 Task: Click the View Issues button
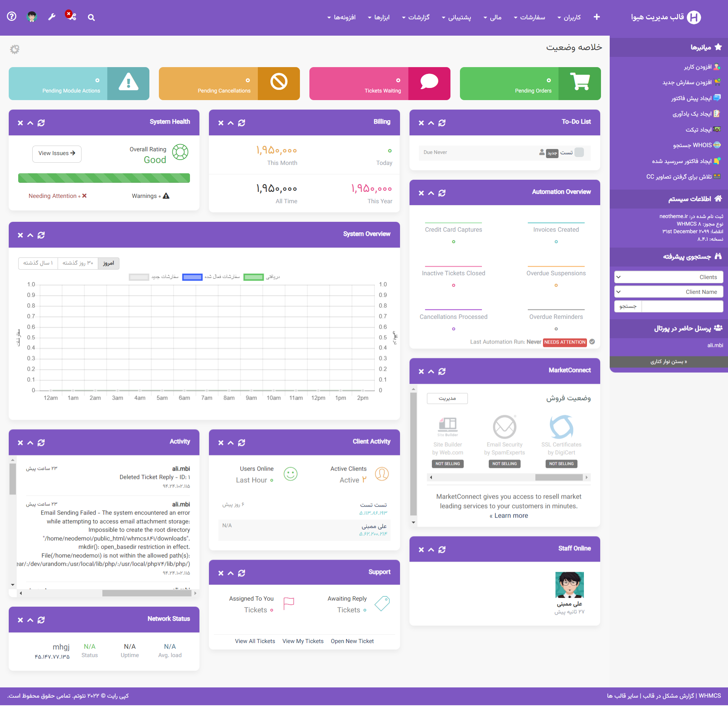point(57,154)
